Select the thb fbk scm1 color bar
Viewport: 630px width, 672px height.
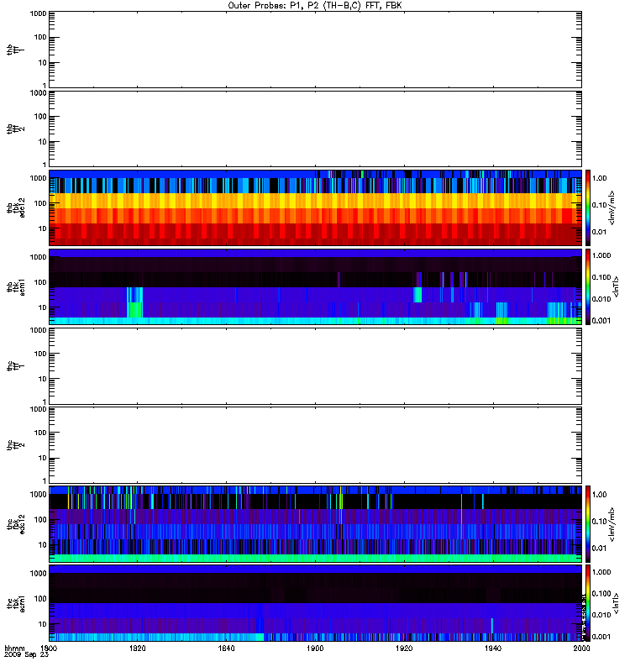[x=588, y=286]
